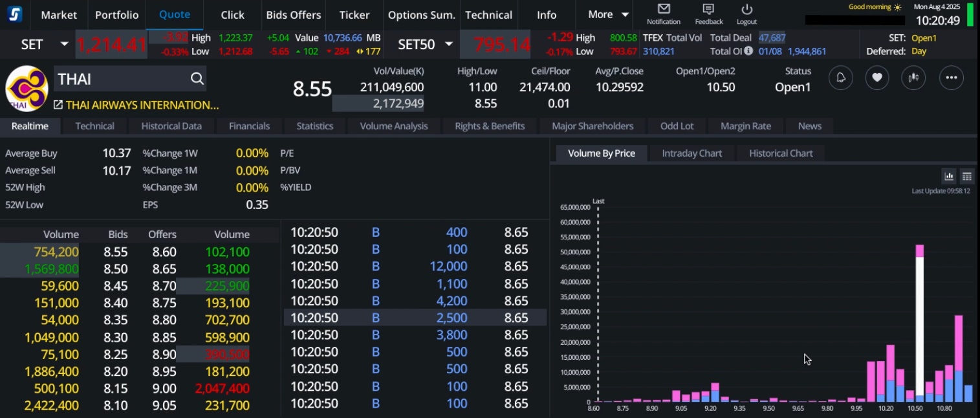Image resolution: width=980 pixels, height=418 pixels.
Task: Open the Portfolio menu
Action: (116, 14)
